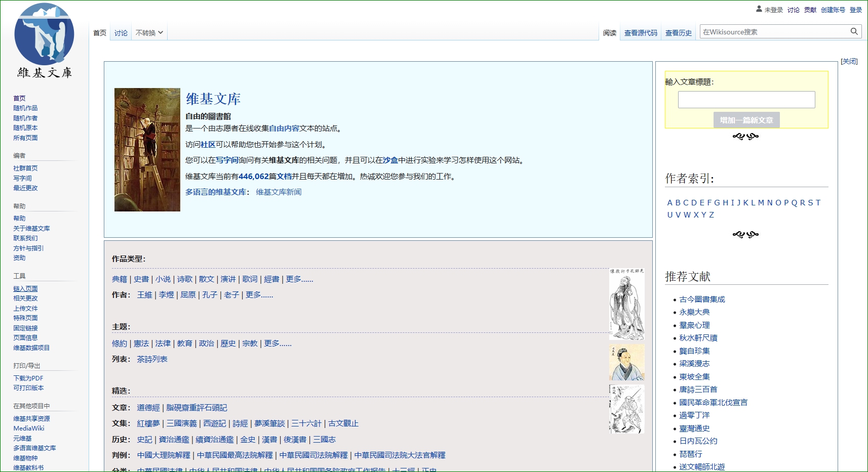This screenshot has height=472, width=868.
Task: Switch to the 讨论 tab
Action: tap(121, 33)
